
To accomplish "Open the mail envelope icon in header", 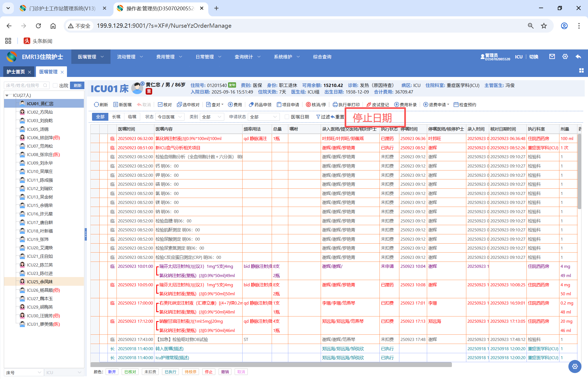I will point(552,57).
